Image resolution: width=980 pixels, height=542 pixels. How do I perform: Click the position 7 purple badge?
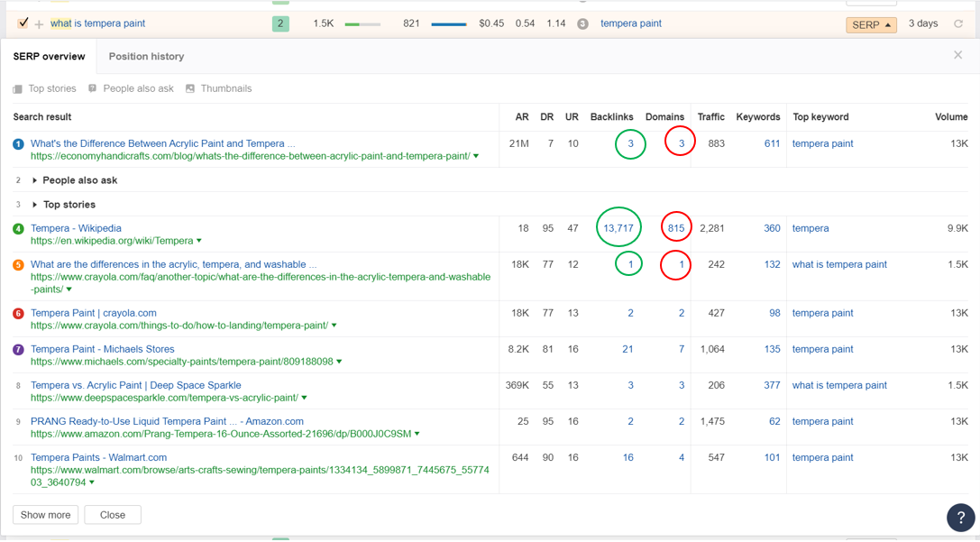coord(18,349)
